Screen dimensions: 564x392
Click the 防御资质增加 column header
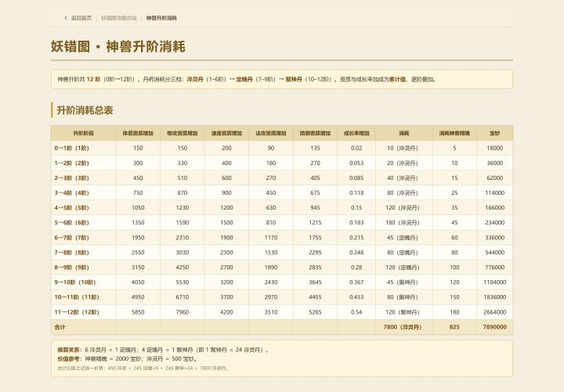click(315, 133)
